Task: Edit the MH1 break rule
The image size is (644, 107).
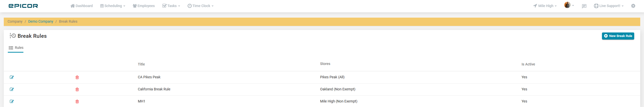Action: coord(12,101)
